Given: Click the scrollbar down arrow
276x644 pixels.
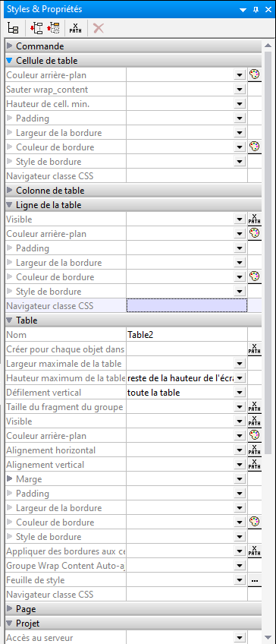Looking at the screenshot, I should [x=268, y=637].
